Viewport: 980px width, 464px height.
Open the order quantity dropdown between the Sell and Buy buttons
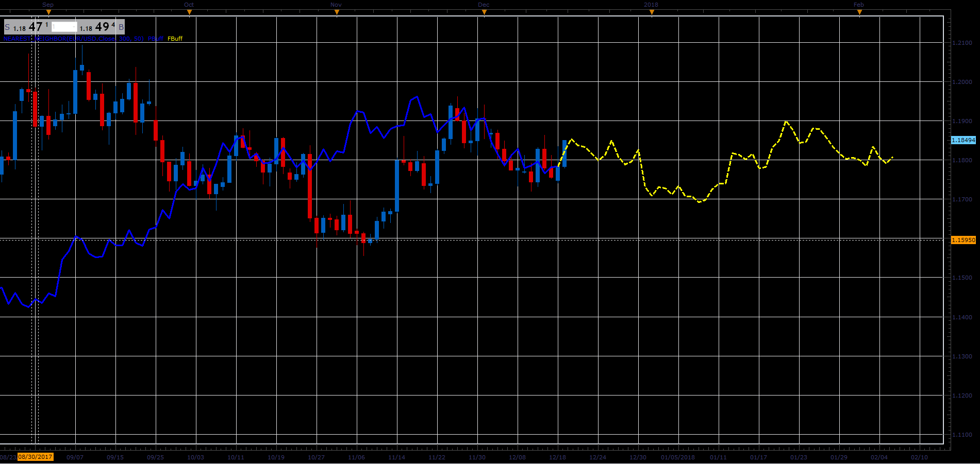[64, 27]
